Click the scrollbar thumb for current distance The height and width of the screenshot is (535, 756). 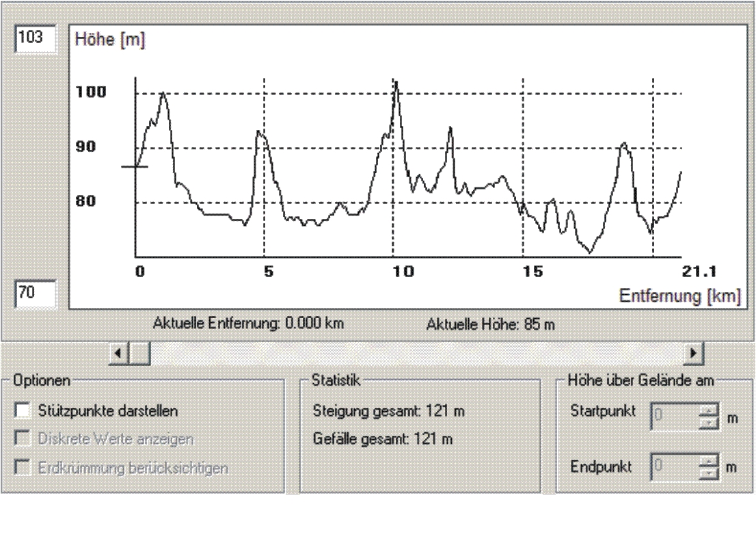click(x=140, y=354)
